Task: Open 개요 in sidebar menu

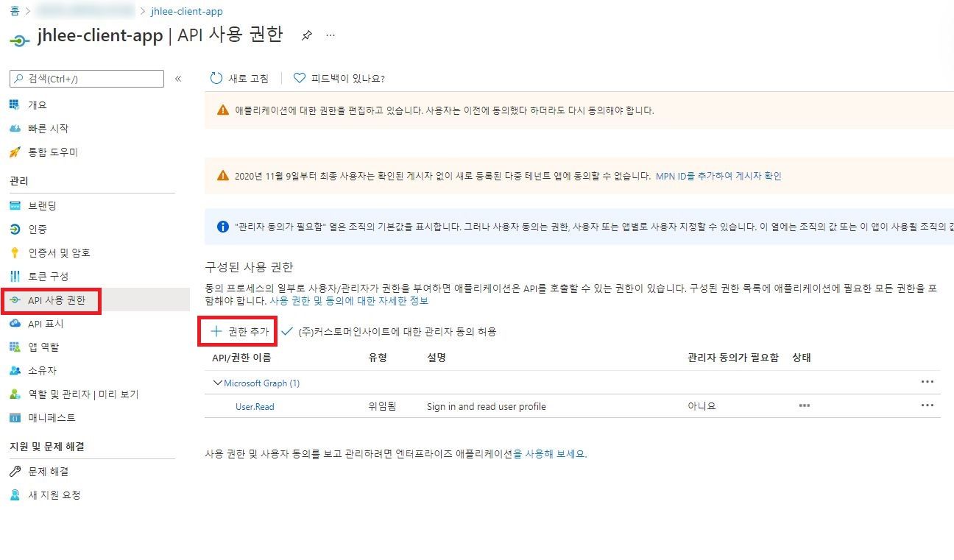Action: pyautogui.click(x=37, y=104)
